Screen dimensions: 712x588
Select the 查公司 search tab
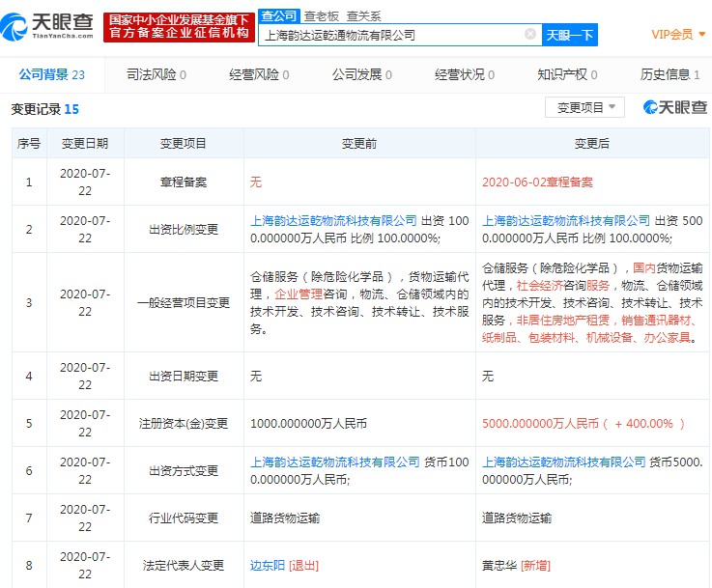click(279, 15)
